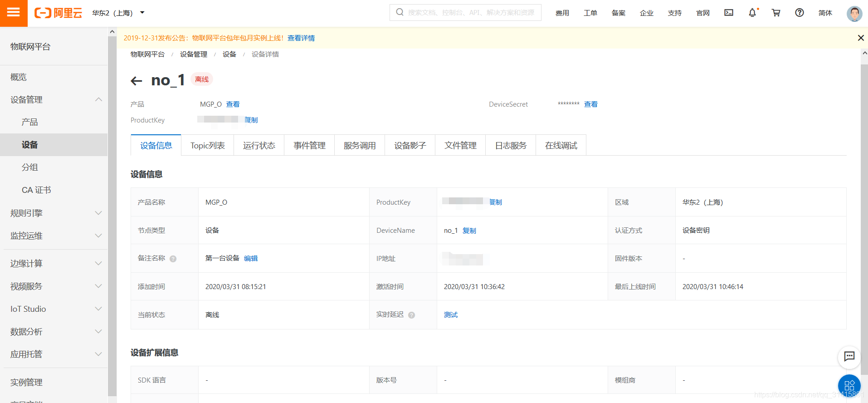Viewport: 868px width, 403px height.
Task: Switch language via 简体
Action: click(x=825, y=13)
